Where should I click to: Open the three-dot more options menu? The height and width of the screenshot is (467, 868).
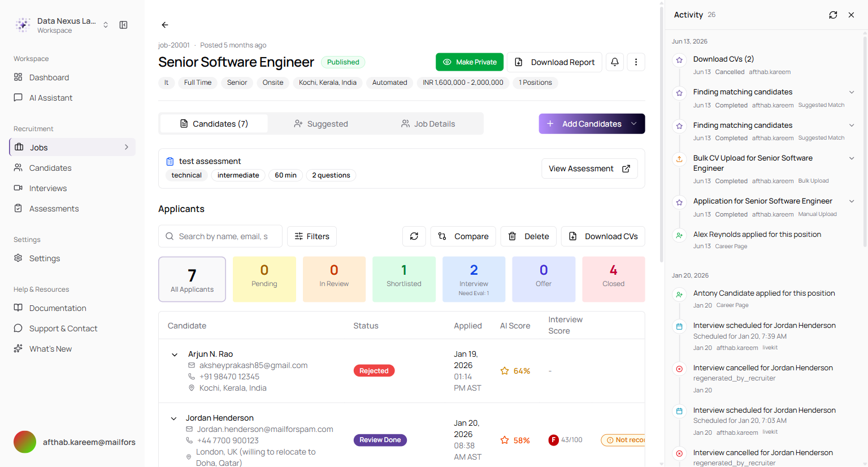[x=636, y=62]
